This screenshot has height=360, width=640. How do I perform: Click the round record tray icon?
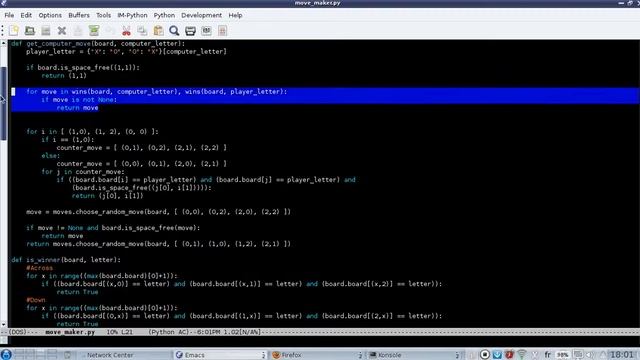click(x=484, y=355)
